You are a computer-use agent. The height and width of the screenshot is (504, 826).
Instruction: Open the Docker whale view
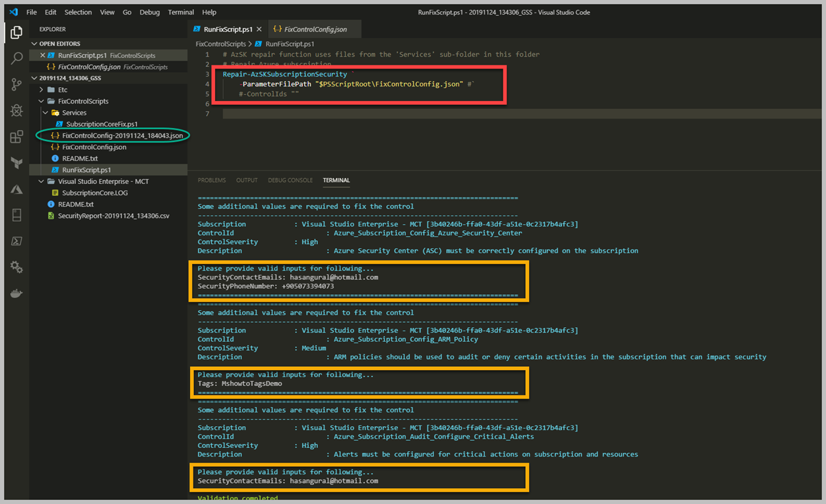pyautogui.click(x=16, y=294)
